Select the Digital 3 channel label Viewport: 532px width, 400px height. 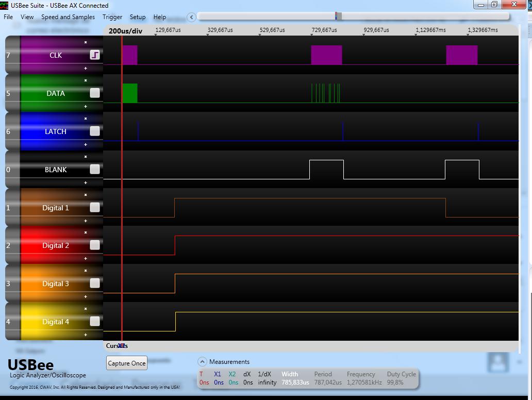pos(56,284)
